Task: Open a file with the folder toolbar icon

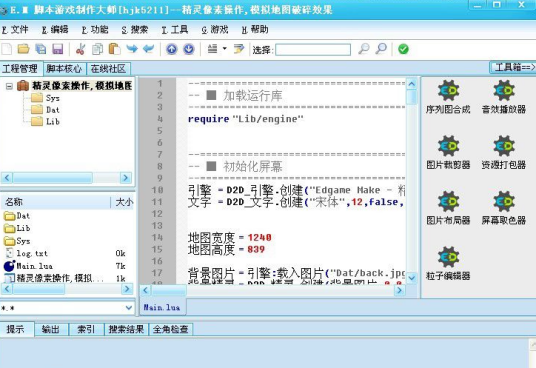Action: (23, 49)
